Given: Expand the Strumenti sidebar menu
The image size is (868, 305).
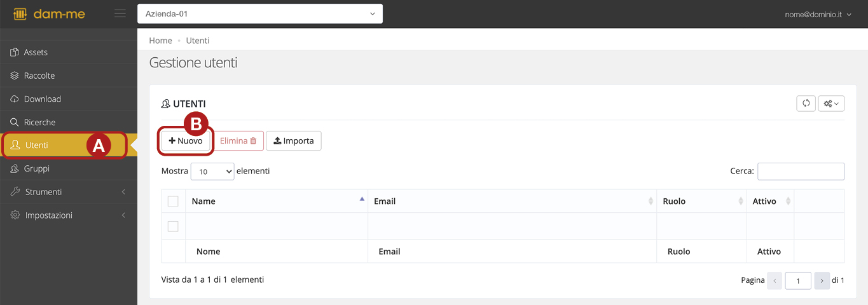Looking at the screenshot, I should (69, 192).
